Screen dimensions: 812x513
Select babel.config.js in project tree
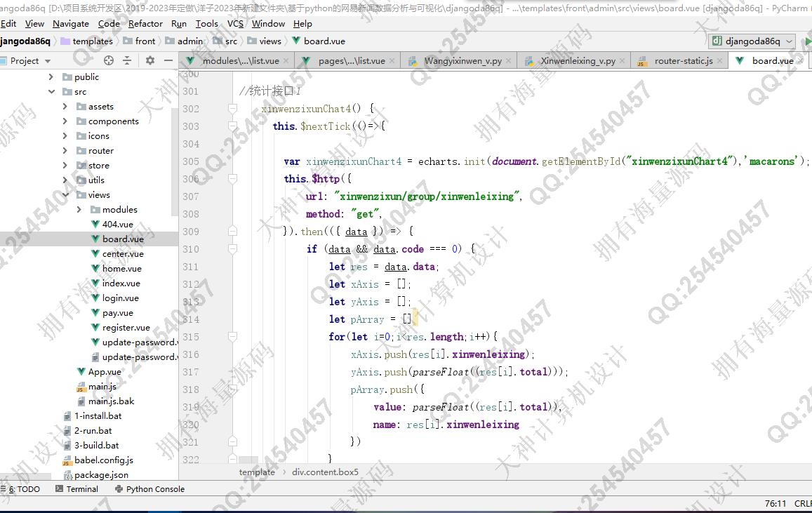click(x=104, y=460)
